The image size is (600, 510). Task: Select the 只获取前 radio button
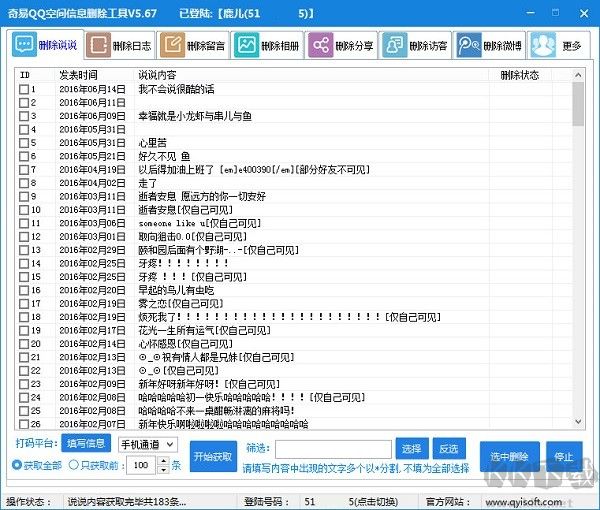73,465
